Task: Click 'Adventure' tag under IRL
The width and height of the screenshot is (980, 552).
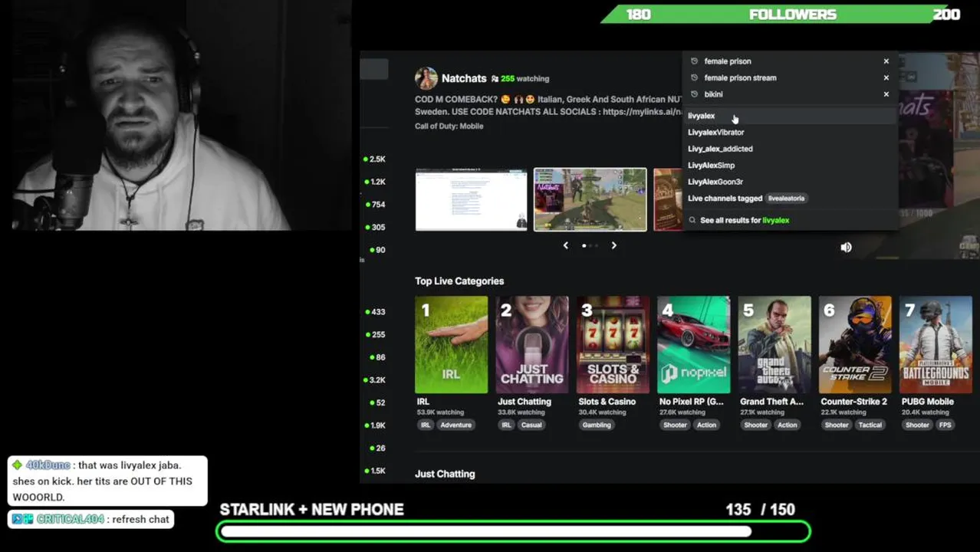Action: (x=455, y=425)
